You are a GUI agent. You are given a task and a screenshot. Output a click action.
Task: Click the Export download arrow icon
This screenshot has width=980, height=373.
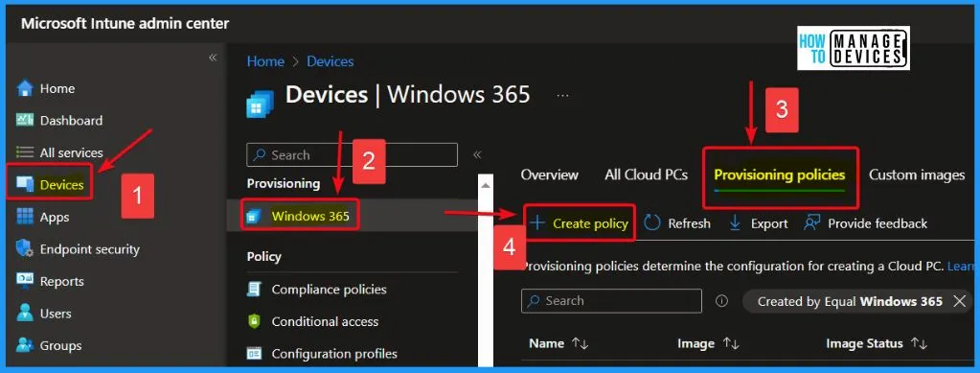(x=736, y=223)
